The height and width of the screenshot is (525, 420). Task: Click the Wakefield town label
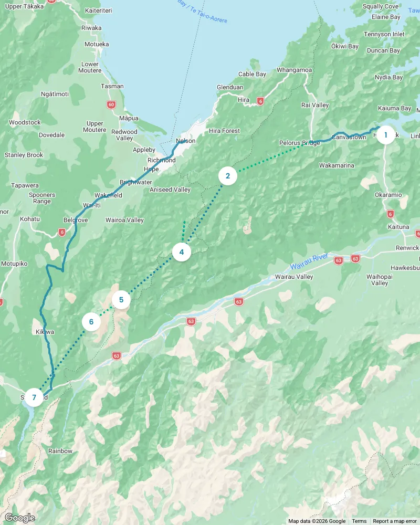pos(108,195)
